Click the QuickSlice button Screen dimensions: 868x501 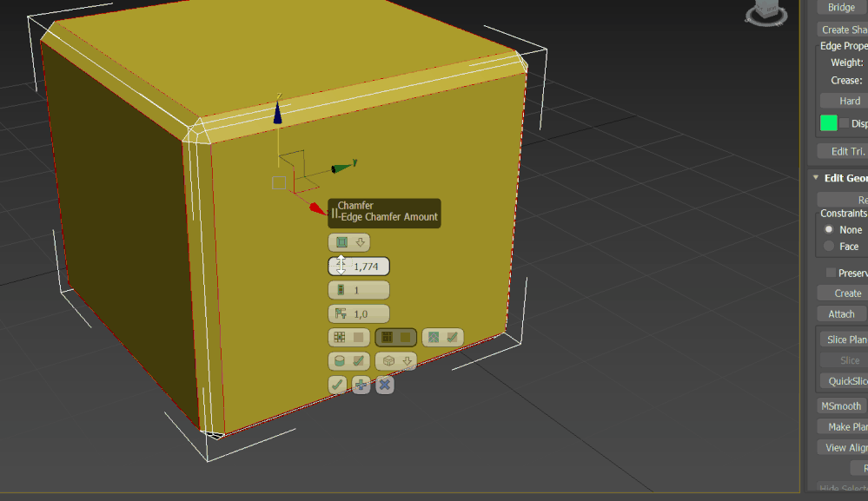844,381
